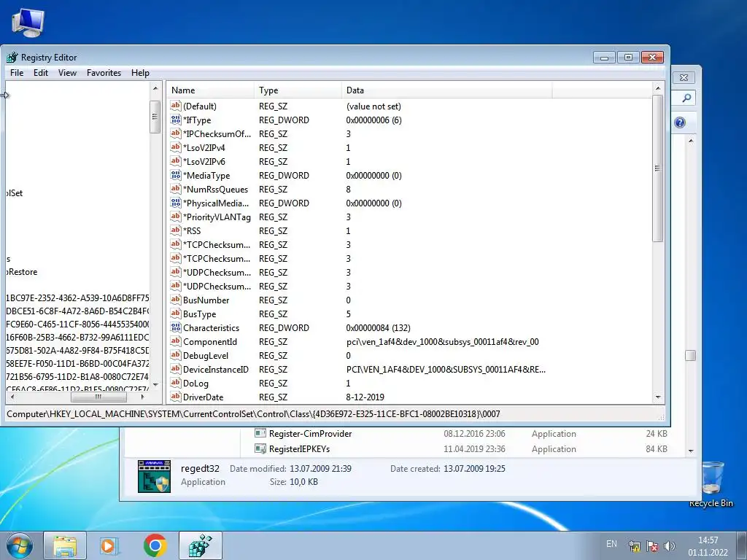Screen dimensions: 747x560
Task: Click the taskbar clock showing 14:57
Action: (x=708, y=546)
